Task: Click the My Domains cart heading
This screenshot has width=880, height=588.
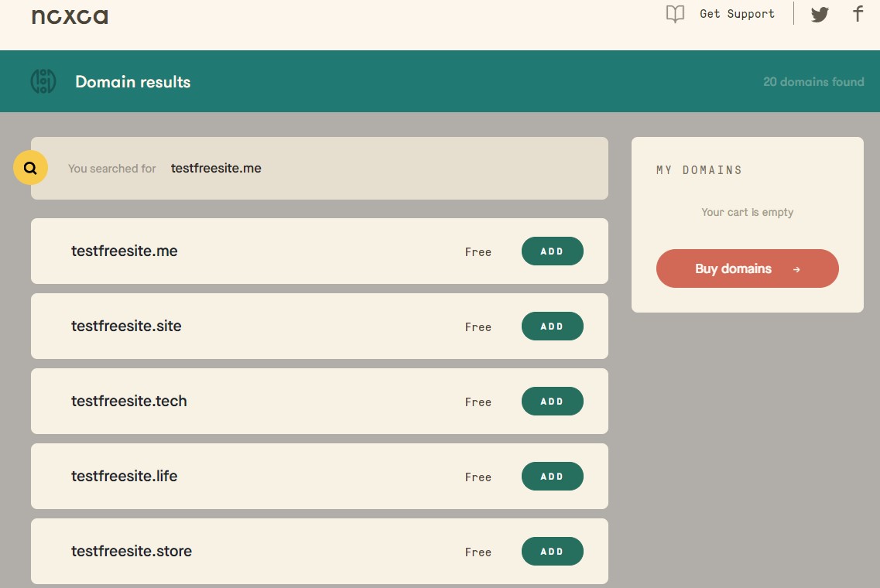Action: click(699, 170)
